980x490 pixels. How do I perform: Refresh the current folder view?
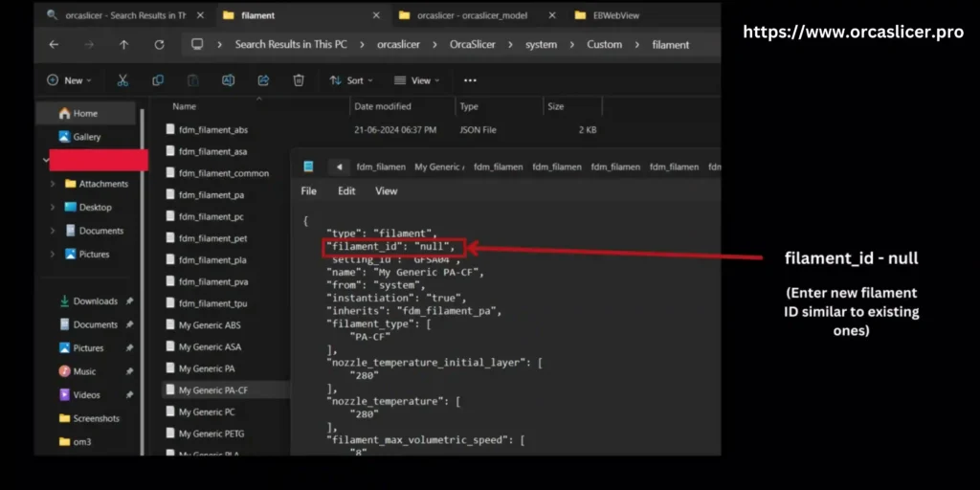point(160,44)
